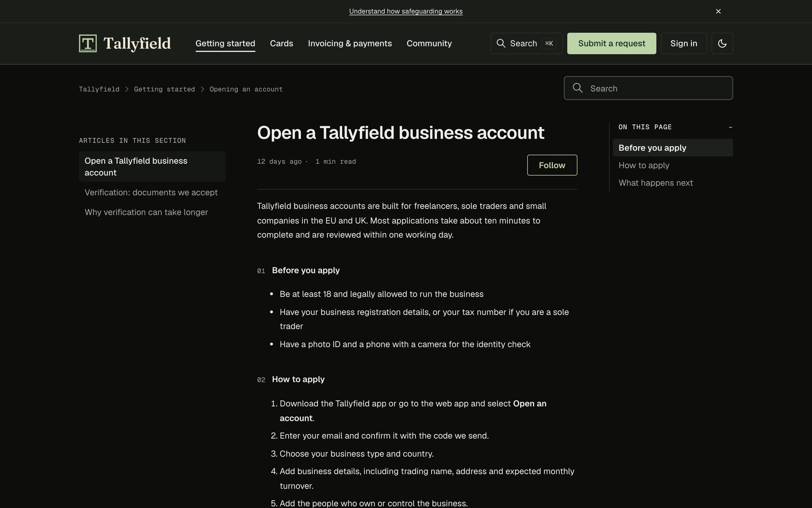Click the Tallyfield wordmark in header
The height and width of the screenshot is (508, 812).
[137, 43]
